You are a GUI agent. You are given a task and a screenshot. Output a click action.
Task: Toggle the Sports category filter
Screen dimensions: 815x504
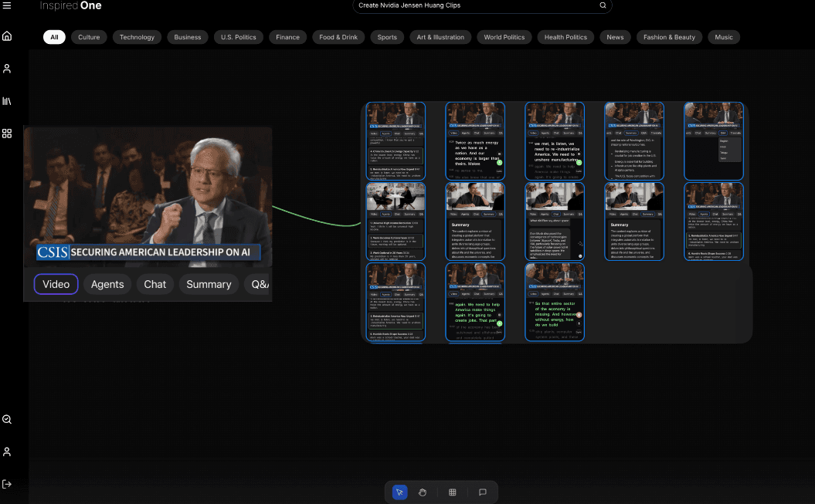386,36
